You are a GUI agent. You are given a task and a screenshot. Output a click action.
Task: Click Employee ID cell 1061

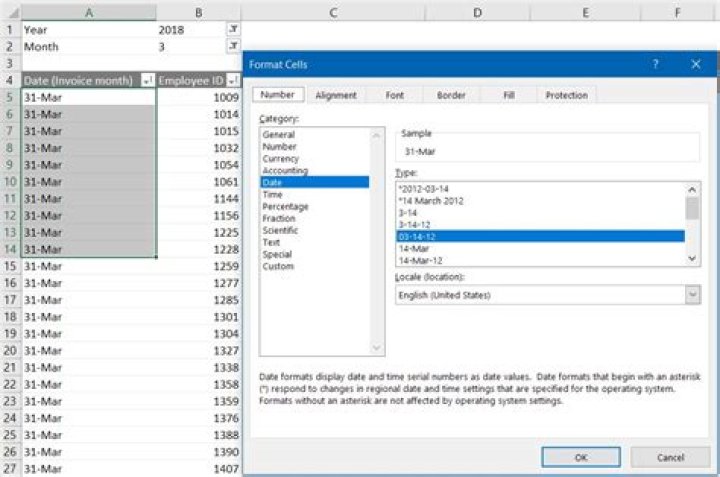click(198, 182)
